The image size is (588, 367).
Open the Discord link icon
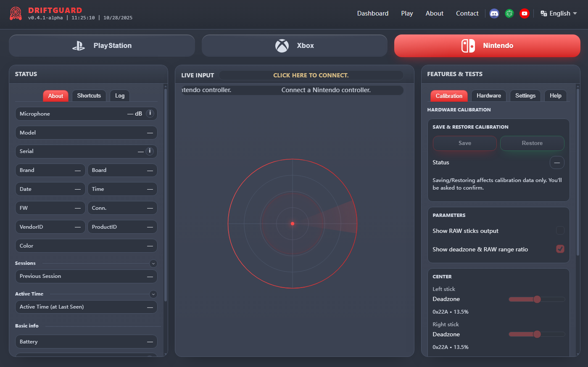[x=494, y=13]
